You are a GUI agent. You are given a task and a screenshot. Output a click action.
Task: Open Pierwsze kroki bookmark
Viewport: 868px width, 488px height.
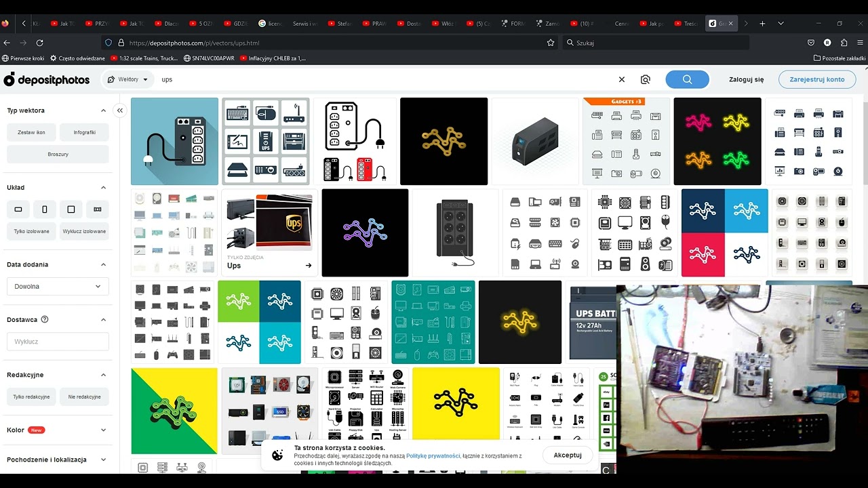click(x=24, y=58)
